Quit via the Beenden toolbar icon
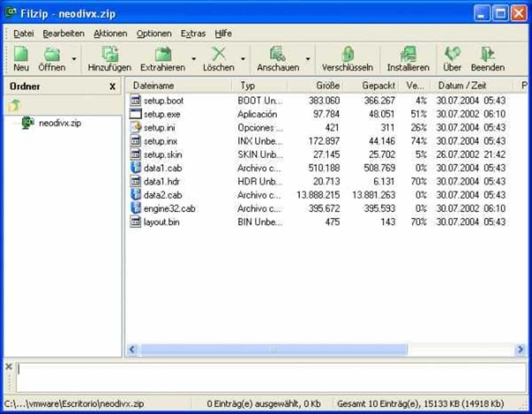Image resolution: width=532 pixels, height=414 pixels. click(488, 54)
